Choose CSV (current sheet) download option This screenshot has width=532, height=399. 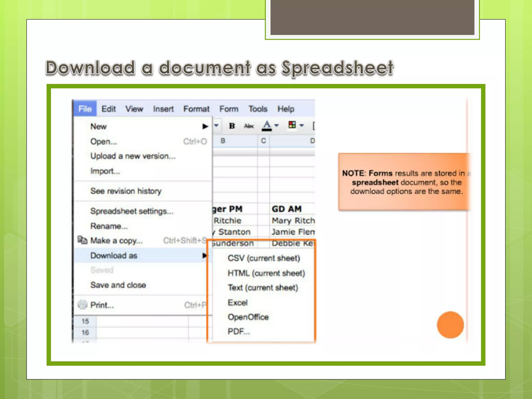pyautogui.click(x=264, y=258)
